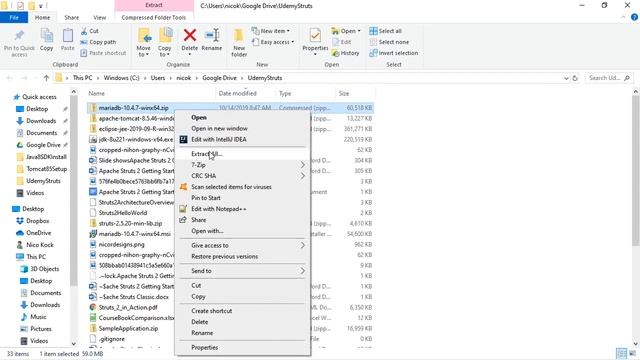Click Paste shortcut in ribbon
The height and width of the screenshot is (360, 640).
click(103, 53)
